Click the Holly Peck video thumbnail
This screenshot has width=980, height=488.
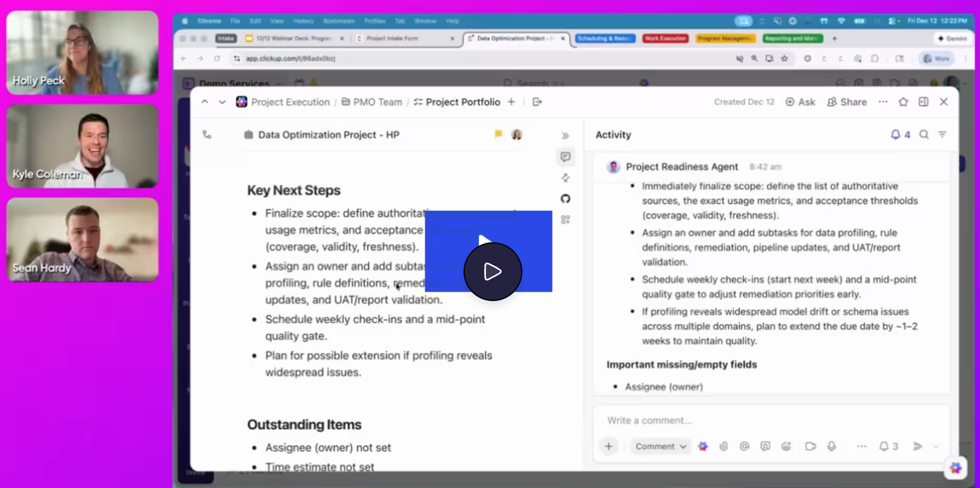tap(82, 52)
